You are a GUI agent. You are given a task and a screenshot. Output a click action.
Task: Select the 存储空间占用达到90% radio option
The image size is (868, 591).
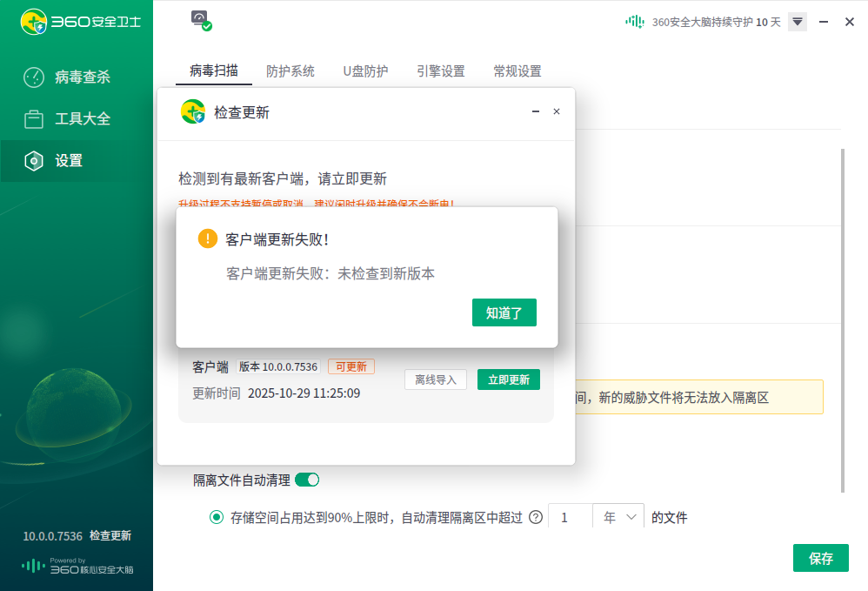[217, 517]
